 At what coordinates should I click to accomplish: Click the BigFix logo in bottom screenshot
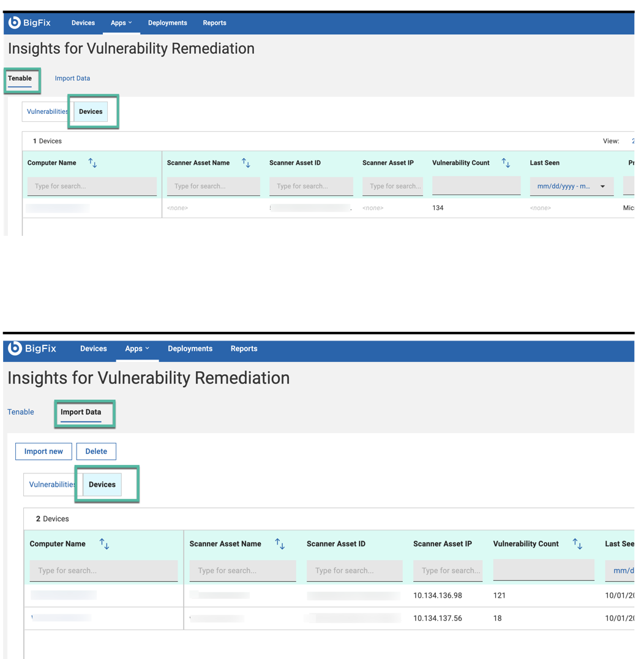[32, 348]
